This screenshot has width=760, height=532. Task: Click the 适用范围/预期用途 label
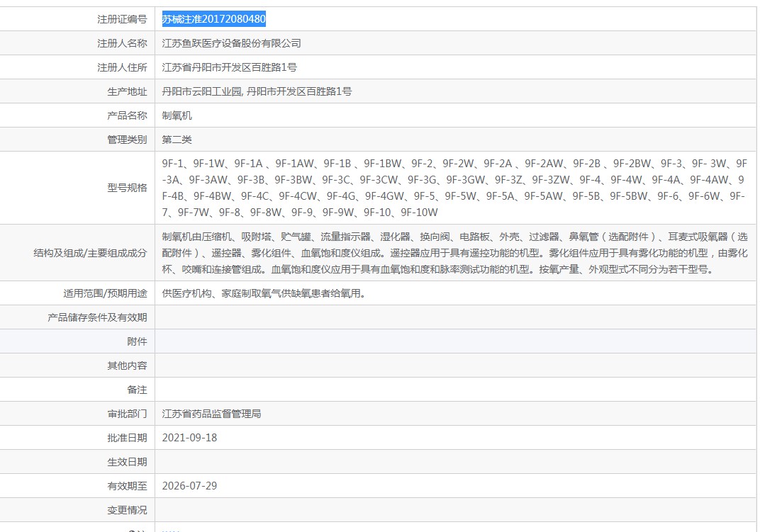pos(105,293)
